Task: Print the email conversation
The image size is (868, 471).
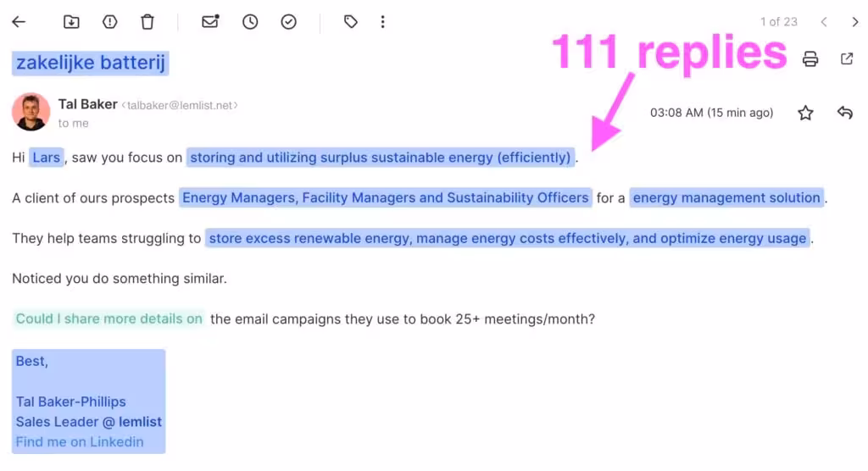Action: tap(810, 58)
